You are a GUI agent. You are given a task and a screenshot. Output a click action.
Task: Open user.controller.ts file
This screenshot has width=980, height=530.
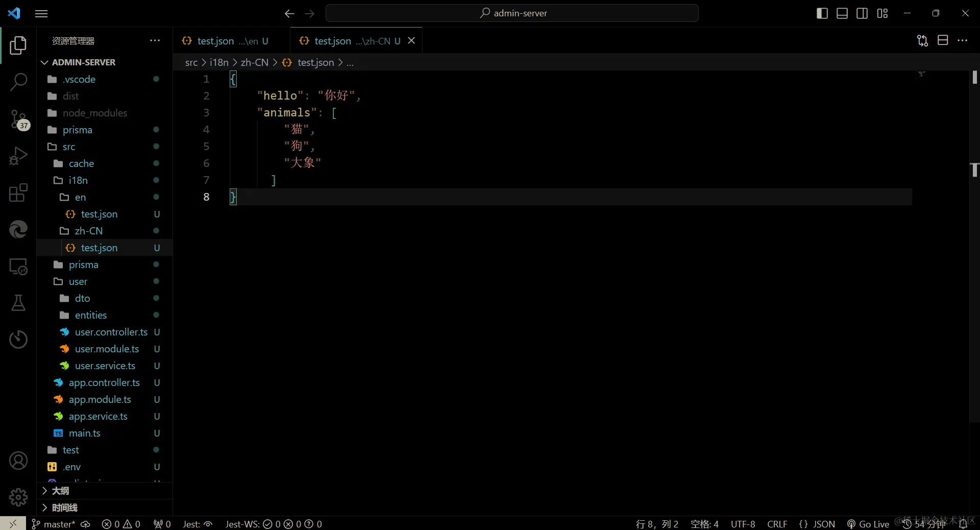point(105,332)
